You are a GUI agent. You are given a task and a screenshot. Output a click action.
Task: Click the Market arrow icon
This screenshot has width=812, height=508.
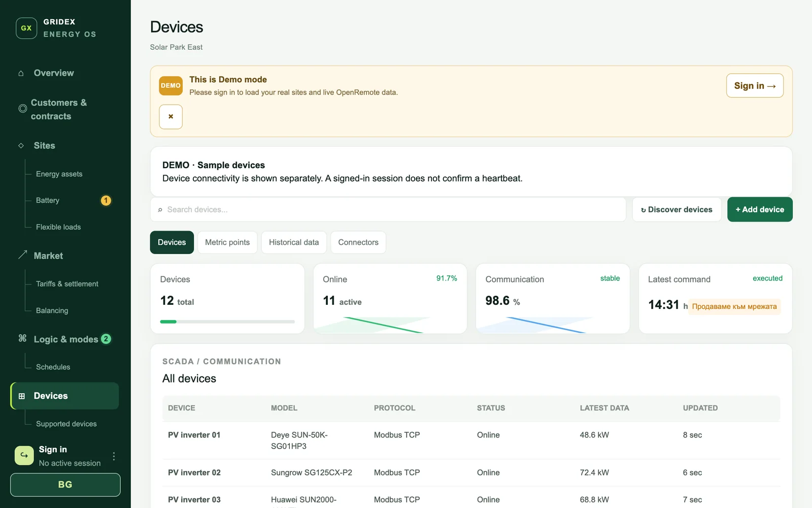(x=22, y=255)
